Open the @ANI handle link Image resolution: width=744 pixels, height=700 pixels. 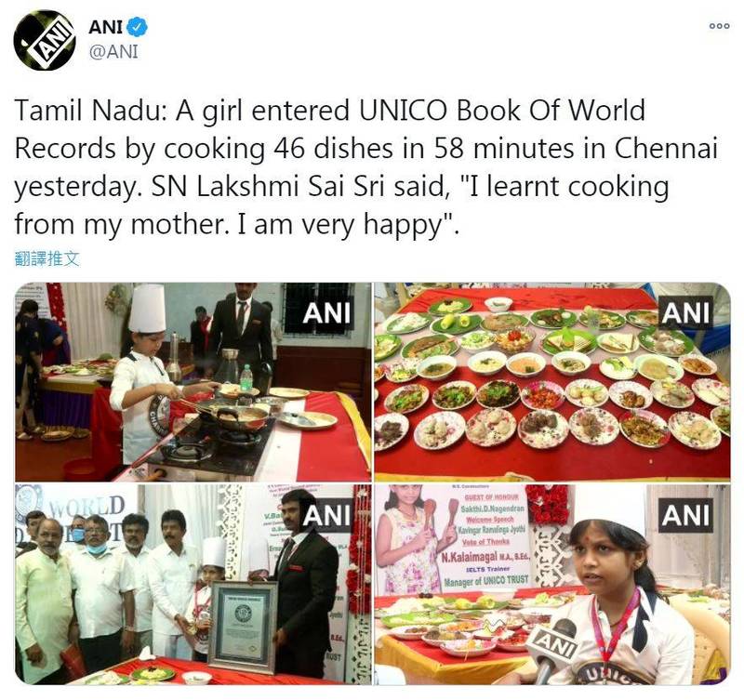point(113,51)
